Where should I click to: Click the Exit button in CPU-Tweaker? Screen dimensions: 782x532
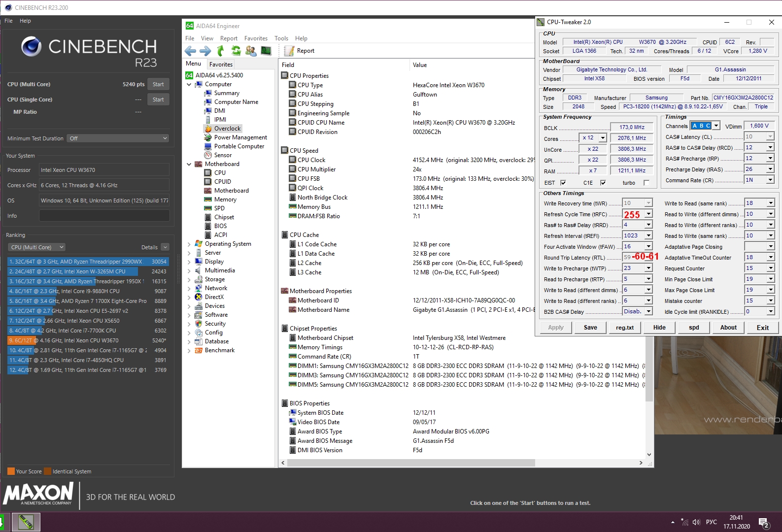point(763,328)
